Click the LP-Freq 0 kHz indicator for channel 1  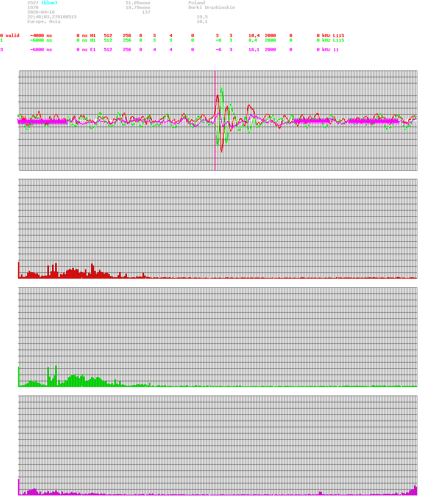pos(324,40)
